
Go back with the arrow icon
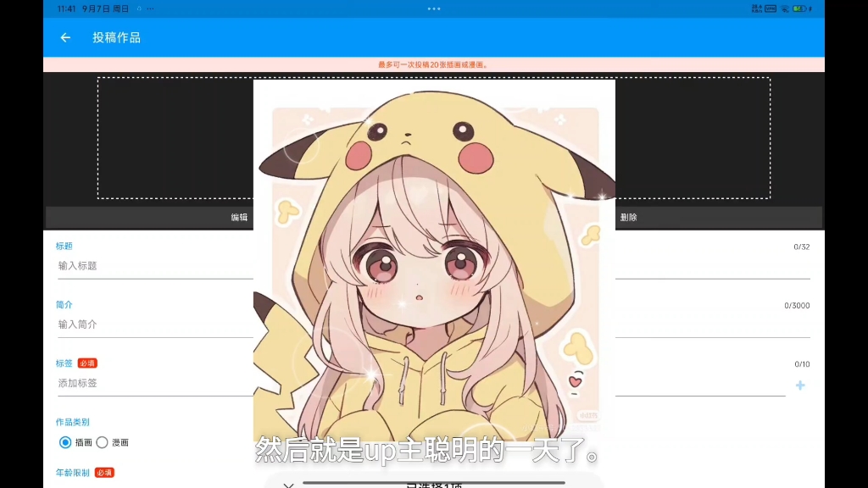click(65, 37)
